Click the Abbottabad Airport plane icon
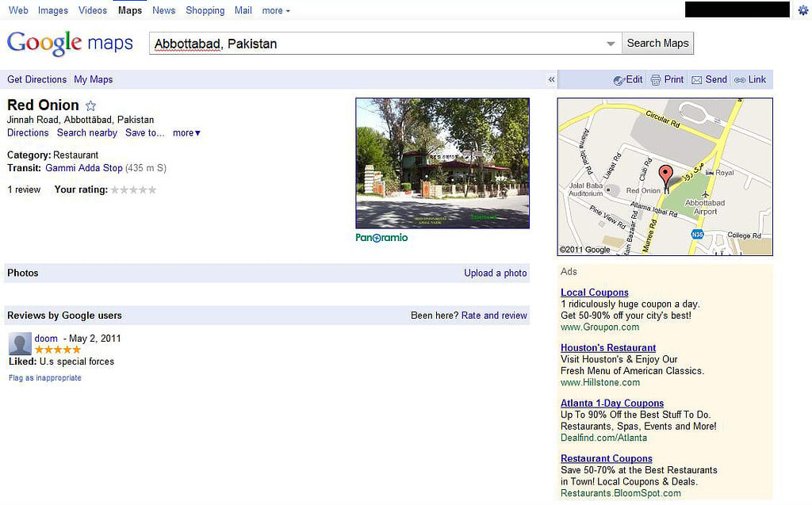Viewport: 812px width, 505px height. click(x=705, y=194)
